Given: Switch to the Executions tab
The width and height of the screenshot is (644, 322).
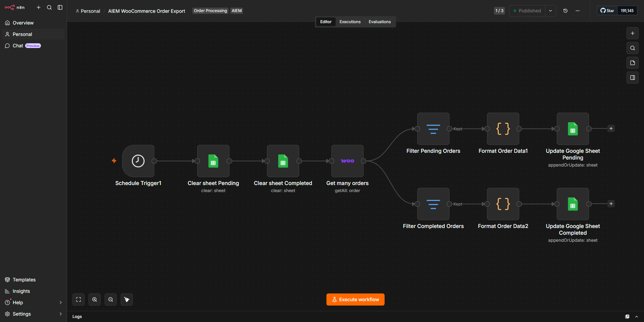Looking at the screenshot, I should (350, 22).
